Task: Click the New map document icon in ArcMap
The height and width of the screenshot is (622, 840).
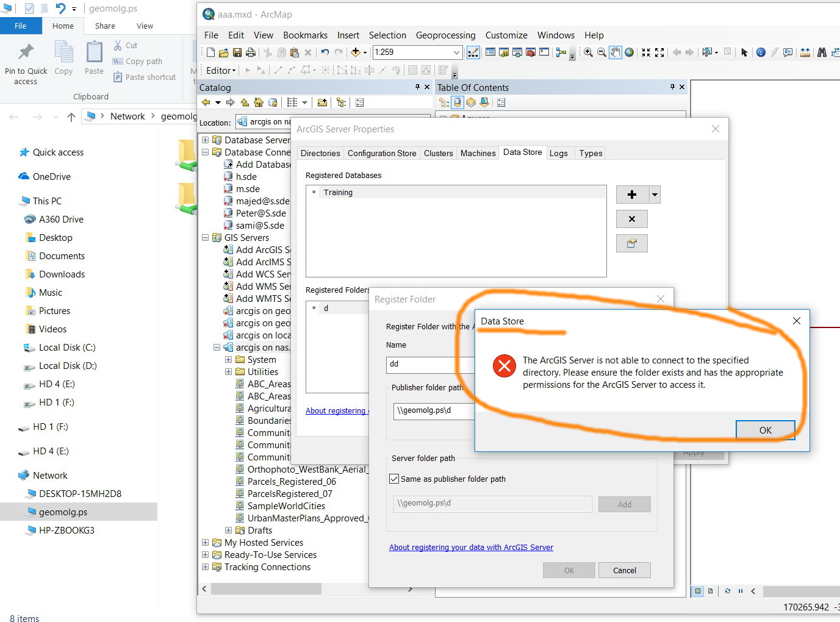Action: [x=210, y=52]
